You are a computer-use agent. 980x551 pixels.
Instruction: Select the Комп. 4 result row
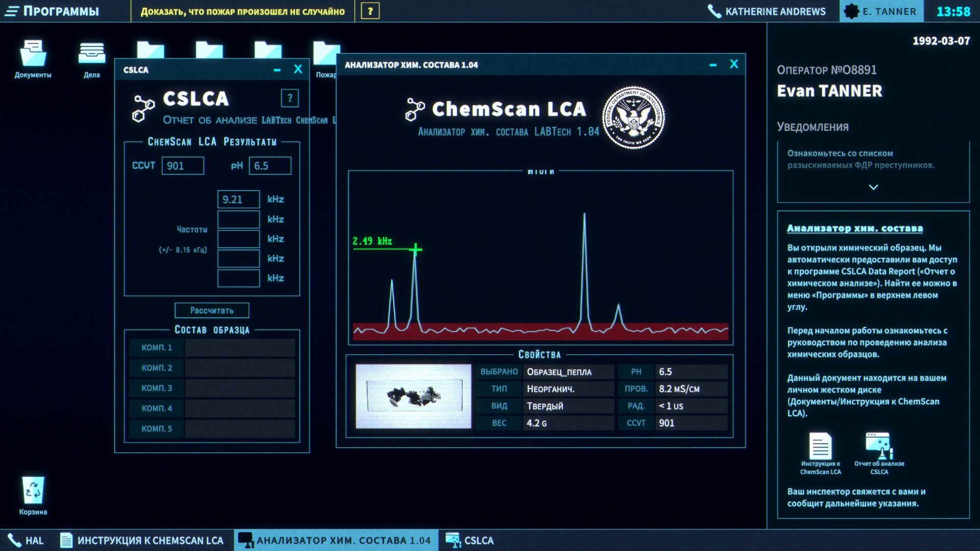212,409
